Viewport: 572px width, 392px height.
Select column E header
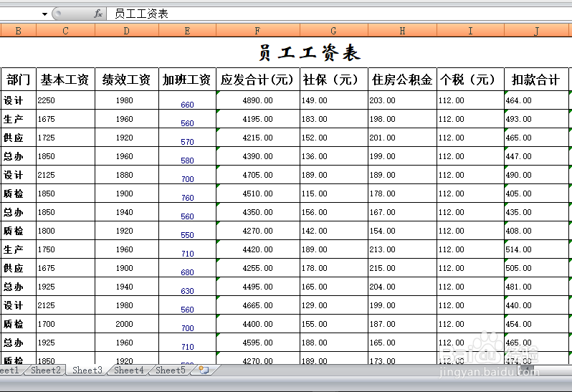187,31
